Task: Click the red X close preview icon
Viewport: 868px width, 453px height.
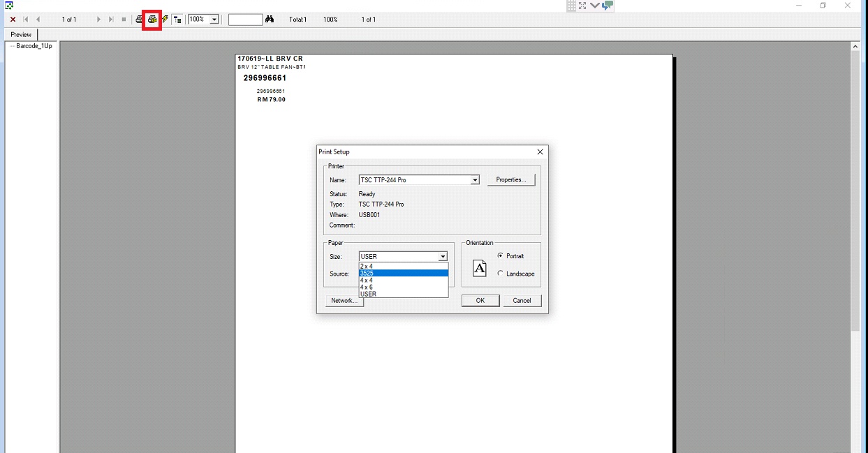Action: pyautogui.click(x=13, y=20)
